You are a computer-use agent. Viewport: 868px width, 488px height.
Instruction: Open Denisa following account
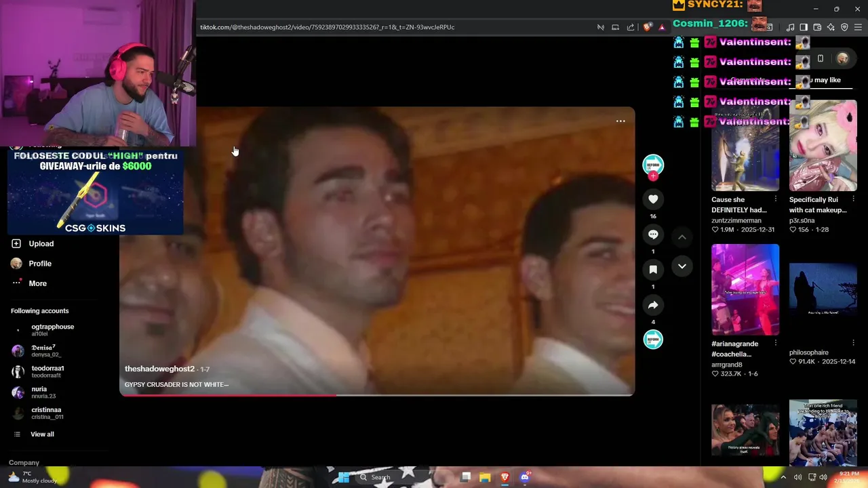[x=37, y=350]
